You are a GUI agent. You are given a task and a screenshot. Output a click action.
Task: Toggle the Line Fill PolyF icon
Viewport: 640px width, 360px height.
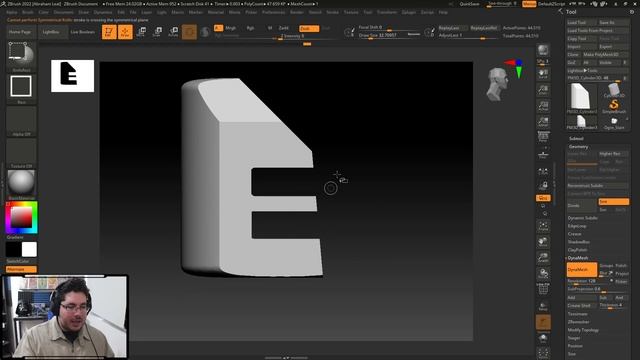[543, 289]
